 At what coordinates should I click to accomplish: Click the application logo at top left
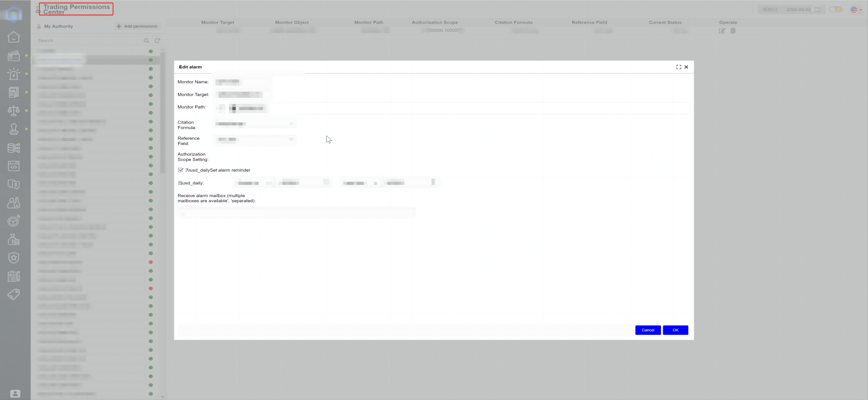coord(14,14)
